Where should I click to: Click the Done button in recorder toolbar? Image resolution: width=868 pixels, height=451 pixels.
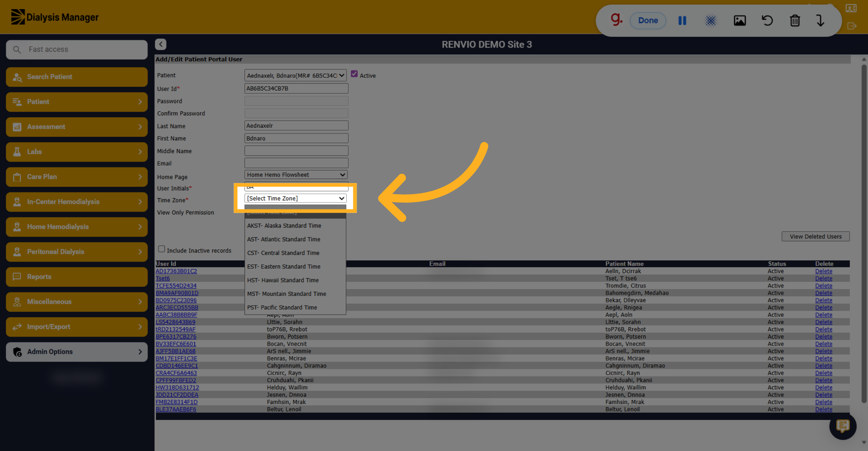[x=648, y=20]
